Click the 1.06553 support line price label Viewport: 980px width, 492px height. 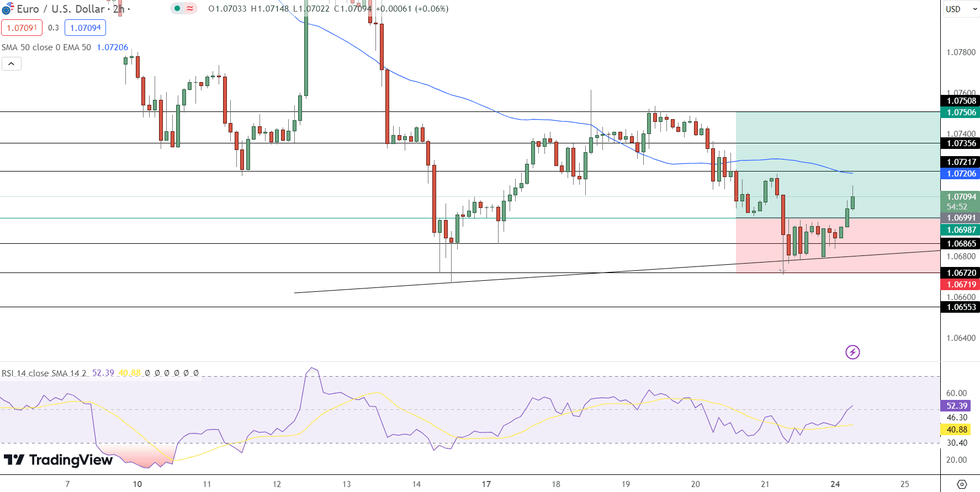[x=961, y=307]
